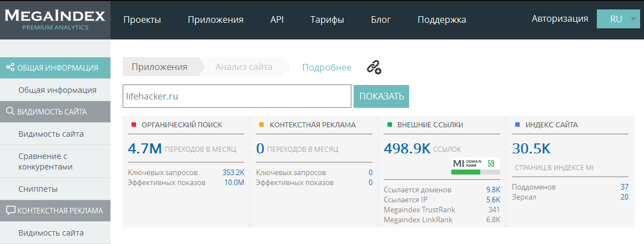Click the 341 TrustRank value

pyautogui.click(x=494, y=210)
